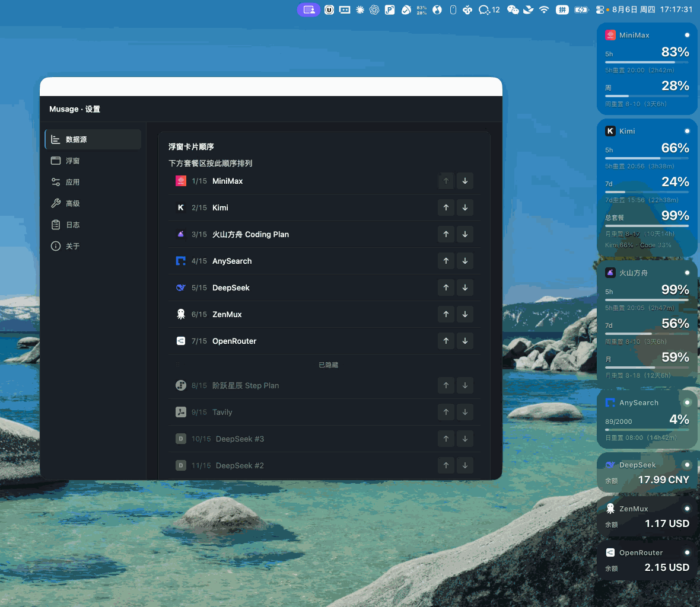Move 火山方舟 Coding Plan card up
Viewport: 700px width, 607px height.
(446, 234)
